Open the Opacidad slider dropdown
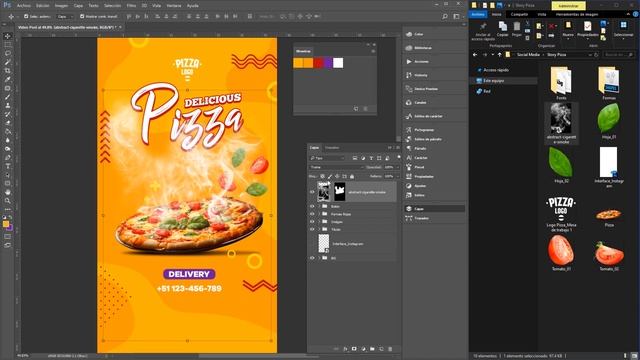Screen dimensions: 640x360 (x=397, y=167)
